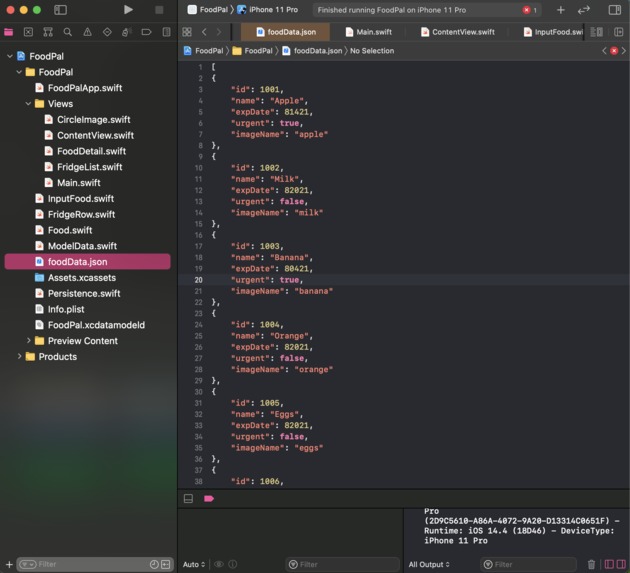Open the Source Control navigator

[28, 32]
